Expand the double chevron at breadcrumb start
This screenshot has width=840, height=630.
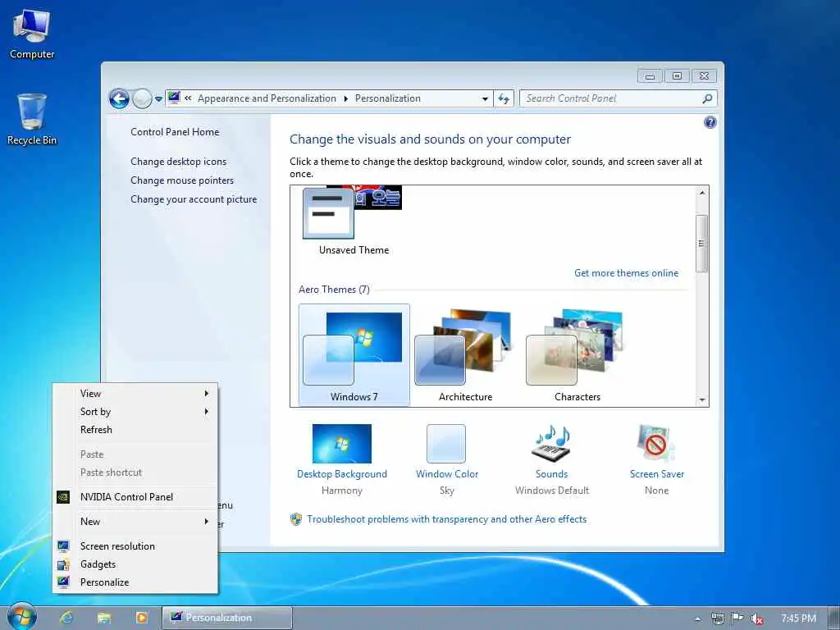point(188,98)
